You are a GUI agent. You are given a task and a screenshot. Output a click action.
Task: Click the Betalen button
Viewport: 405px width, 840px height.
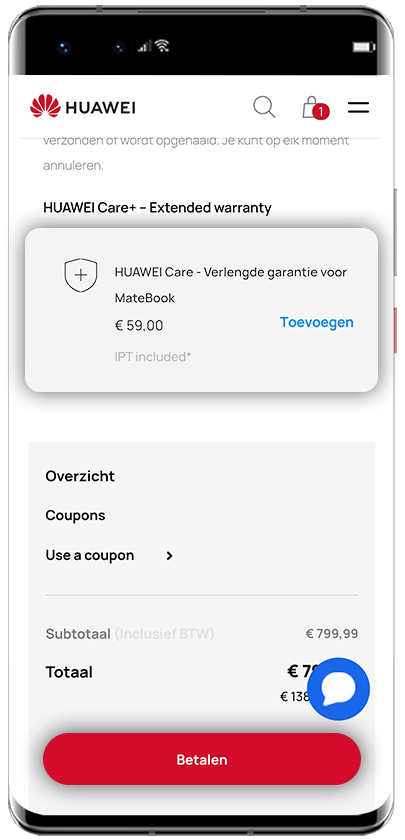tap(202, 759)
